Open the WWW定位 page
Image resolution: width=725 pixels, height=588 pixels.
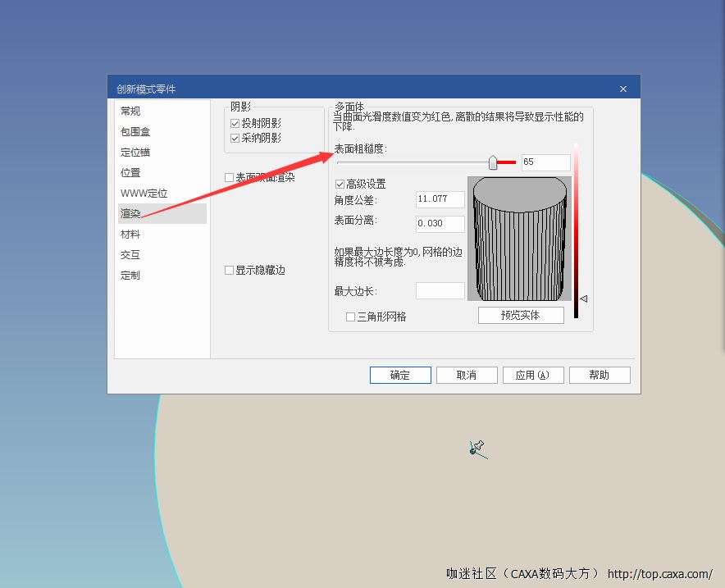[x=144, y=194]
